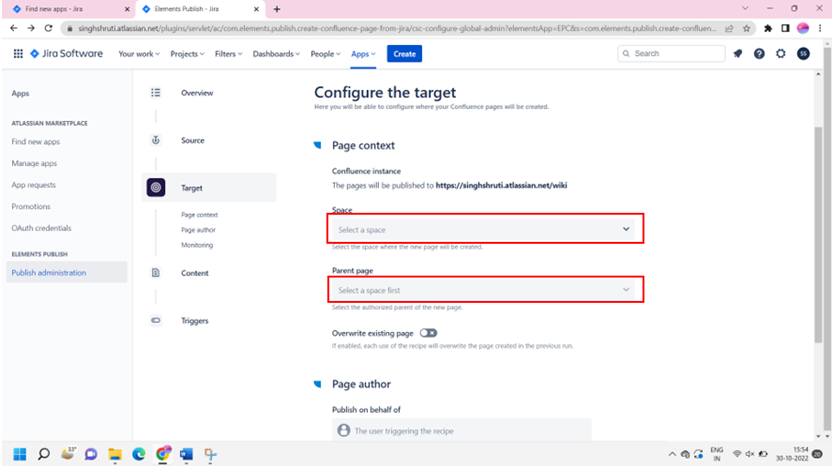Click the Source step icon
Screen dimensions: 832x466
pos(155,140)
